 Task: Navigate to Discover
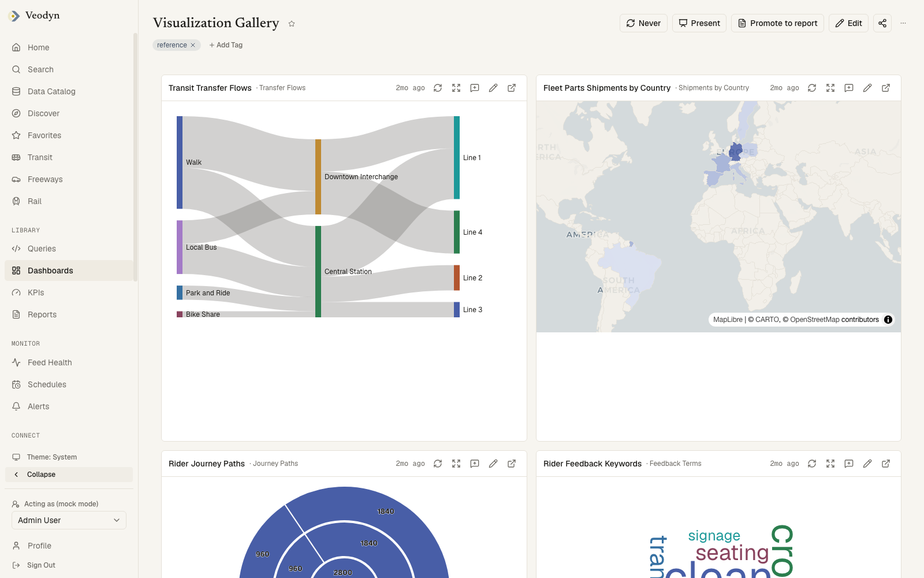pyautogui.click(x=69, y=113)
